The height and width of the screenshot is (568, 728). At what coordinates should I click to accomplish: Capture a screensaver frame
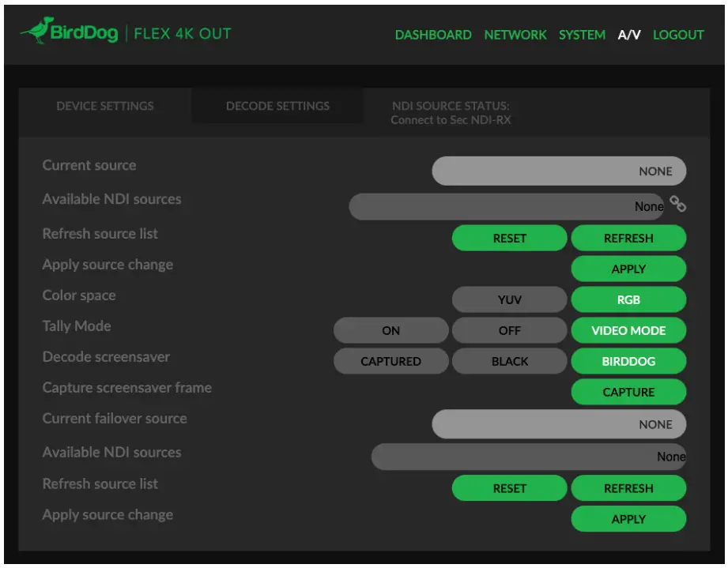pyautogui.click(x=628, y=392)
